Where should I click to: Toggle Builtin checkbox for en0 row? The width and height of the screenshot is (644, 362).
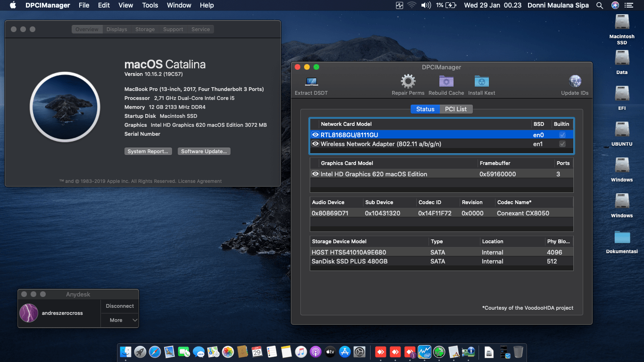tap(562, 135)
